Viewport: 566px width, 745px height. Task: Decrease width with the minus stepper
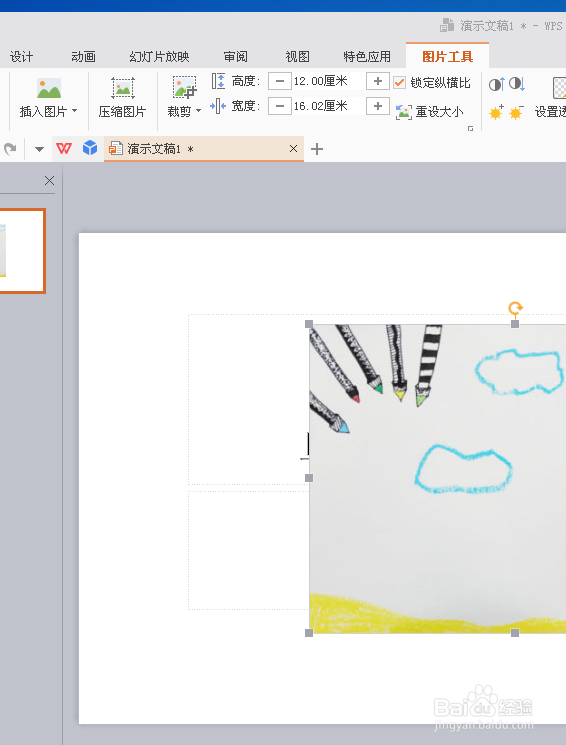pyautogui.click(x=280, y=106)
